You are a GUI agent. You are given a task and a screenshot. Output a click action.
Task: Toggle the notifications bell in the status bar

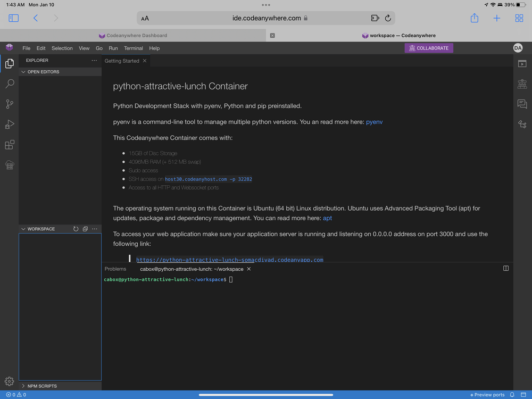point(512,395)
